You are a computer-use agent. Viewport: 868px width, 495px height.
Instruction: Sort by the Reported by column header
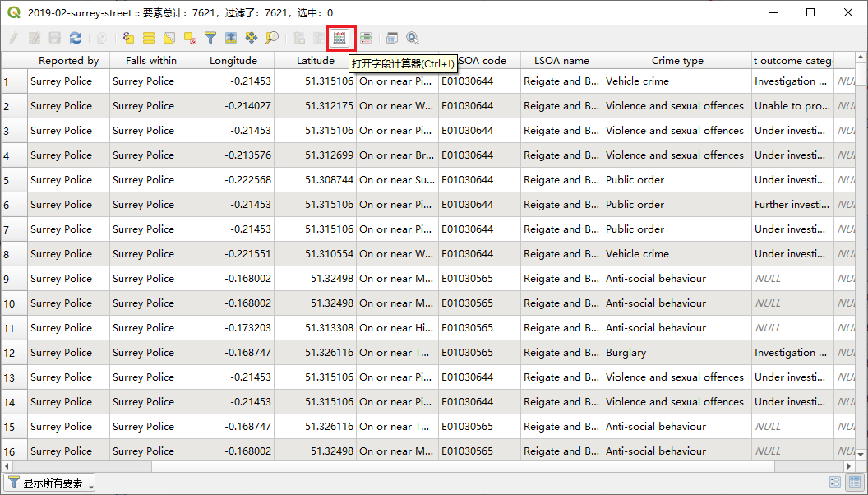[x=69, y=60]
